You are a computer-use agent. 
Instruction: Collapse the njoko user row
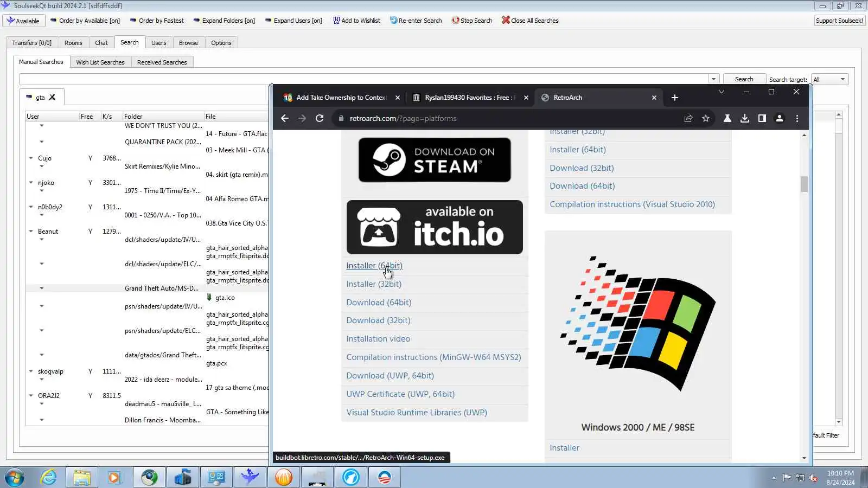click(x=31, y=183)
